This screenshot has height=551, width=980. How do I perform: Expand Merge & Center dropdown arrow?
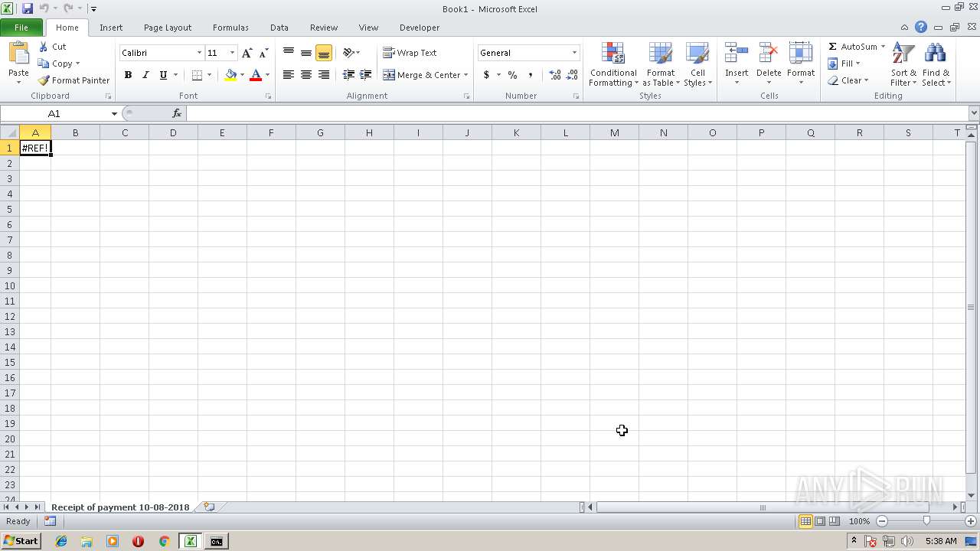pos(465,75)
